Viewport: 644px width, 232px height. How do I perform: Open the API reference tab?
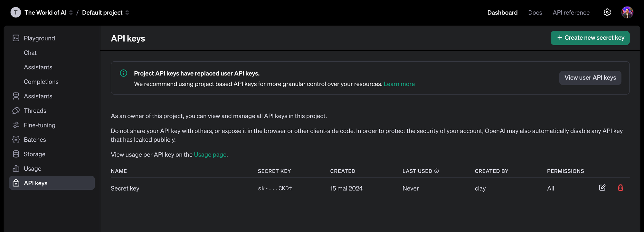571,13
